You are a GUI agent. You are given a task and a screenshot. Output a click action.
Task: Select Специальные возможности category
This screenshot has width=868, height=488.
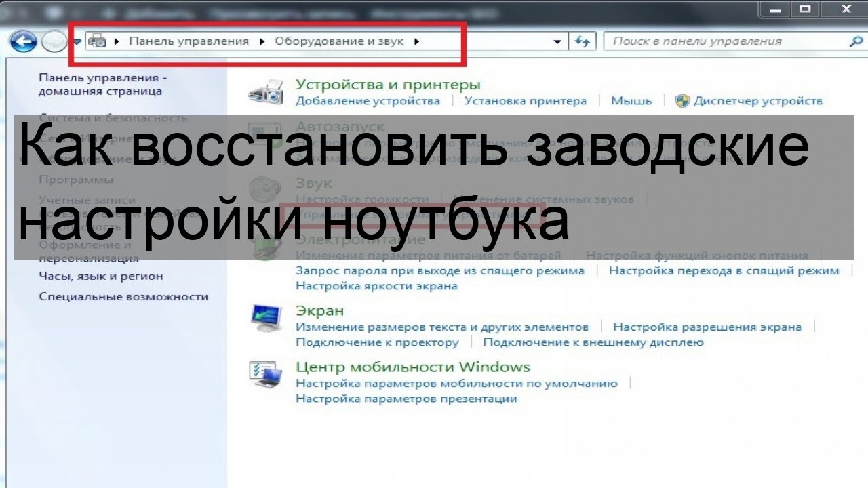tap(123, 296)
